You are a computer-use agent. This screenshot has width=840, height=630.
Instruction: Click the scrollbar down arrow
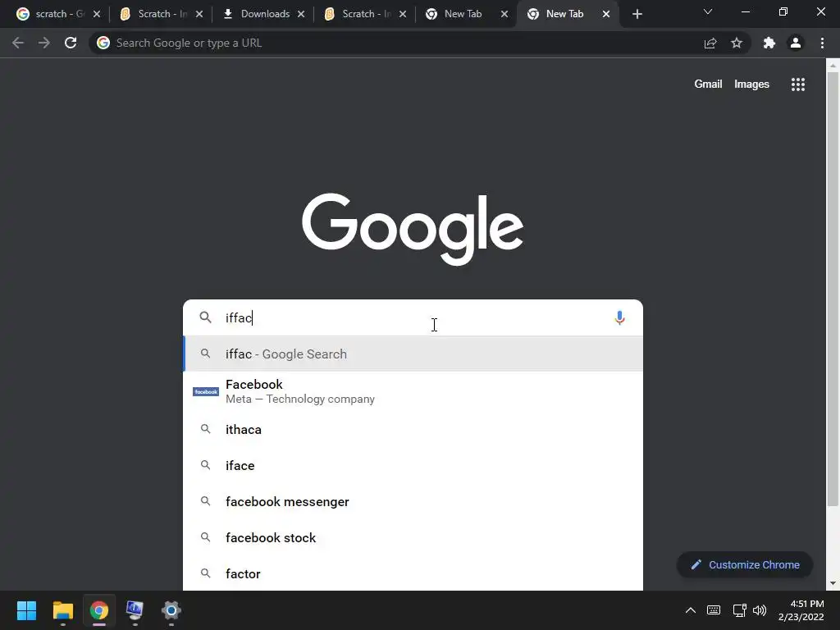click(833, 583)
